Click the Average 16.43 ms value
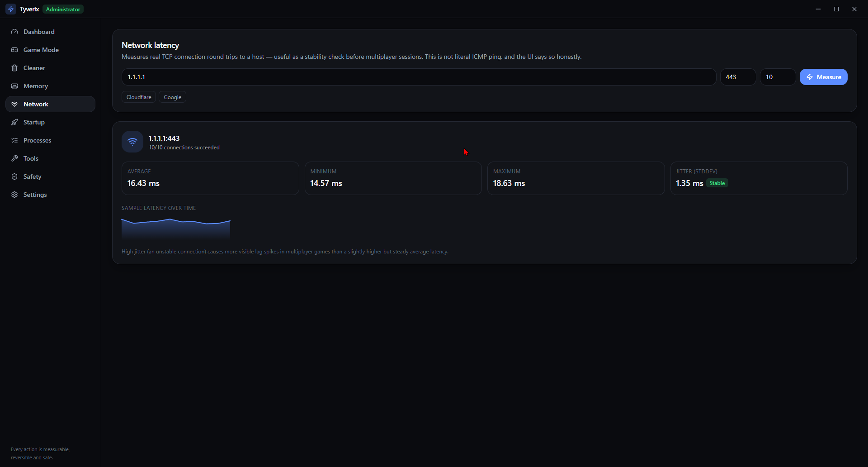Screen dimensions: 868x467 coord(143,183)
